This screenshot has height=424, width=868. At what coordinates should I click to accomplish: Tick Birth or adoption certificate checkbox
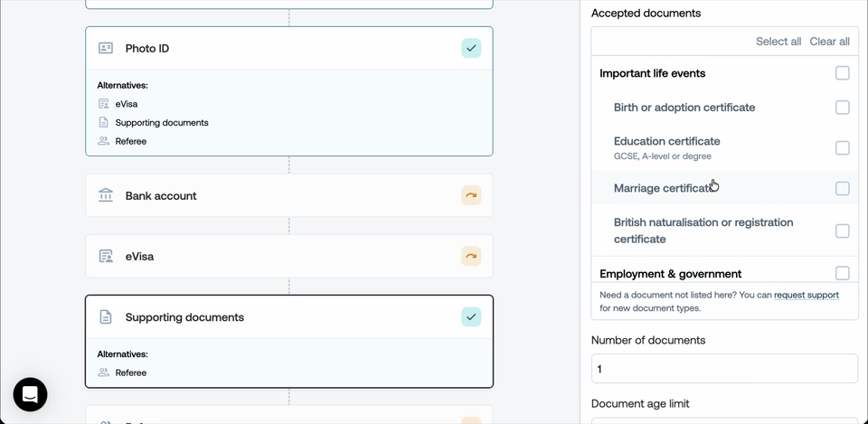(842, 108)
